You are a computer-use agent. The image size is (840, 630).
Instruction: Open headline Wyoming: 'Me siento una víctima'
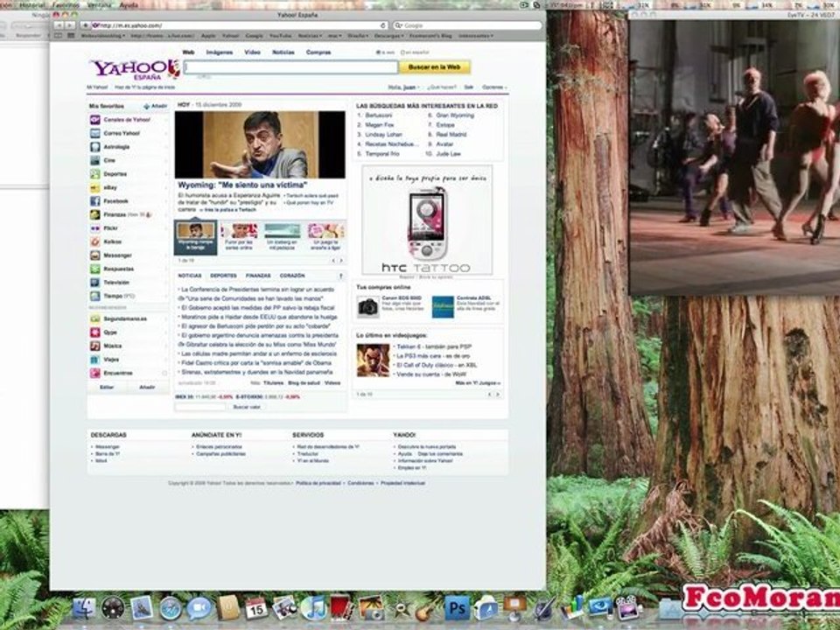[242, 185]
